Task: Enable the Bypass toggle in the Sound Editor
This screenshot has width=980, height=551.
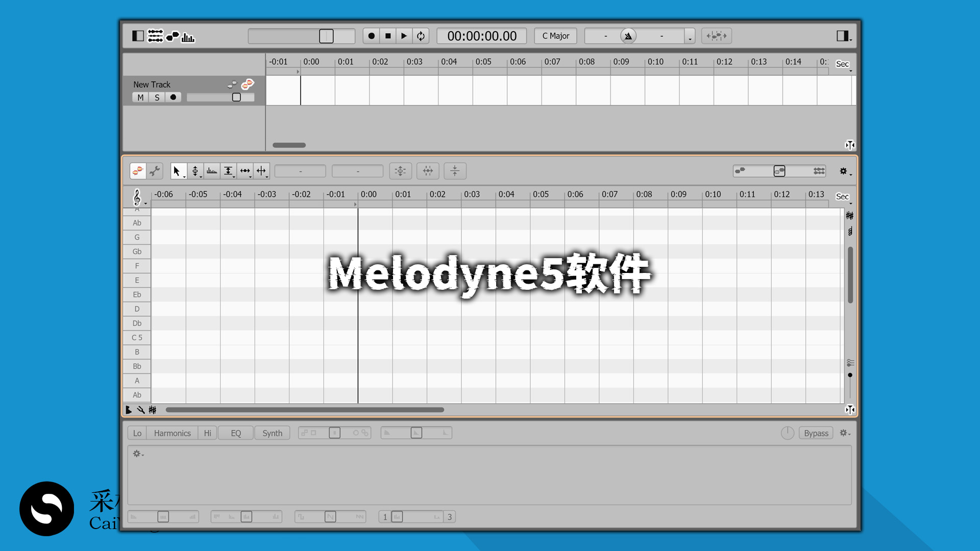Action: 816,433
